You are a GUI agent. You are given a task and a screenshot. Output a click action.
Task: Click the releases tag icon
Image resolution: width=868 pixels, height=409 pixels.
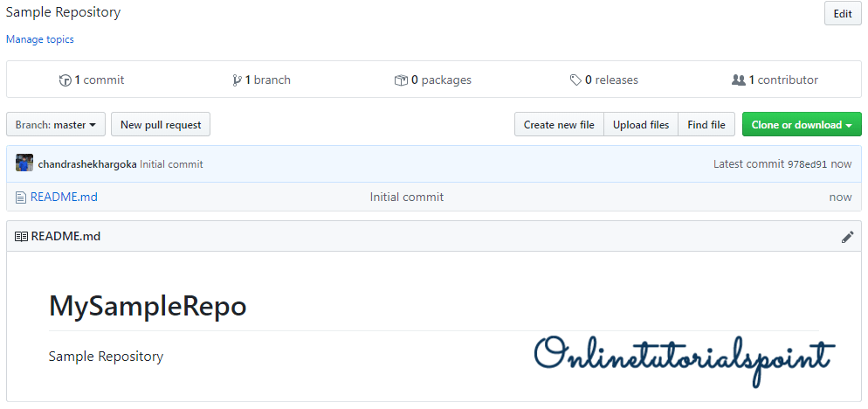point(575,80)
